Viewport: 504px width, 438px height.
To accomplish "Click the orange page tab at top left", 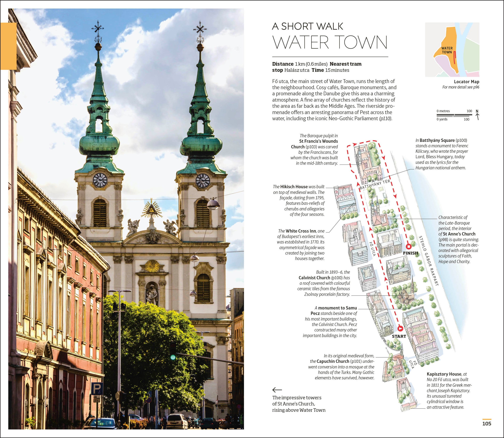I will 8,46.
